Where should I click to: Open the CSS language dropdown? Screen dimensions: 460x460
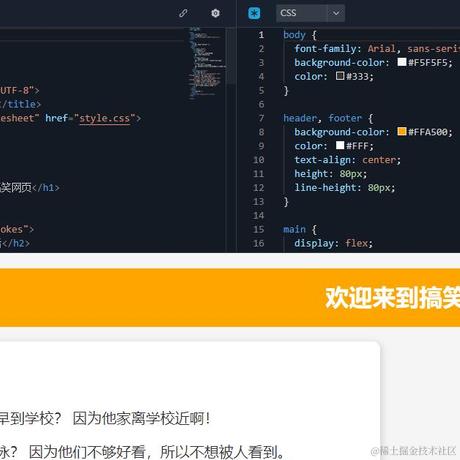click(x=310, y=13)
